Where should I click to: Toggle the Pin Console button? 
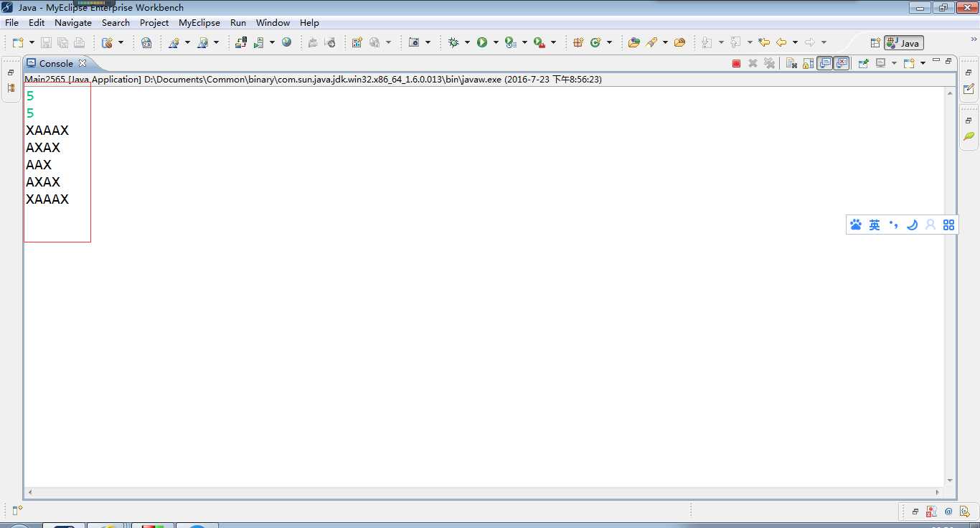point(863,63)
